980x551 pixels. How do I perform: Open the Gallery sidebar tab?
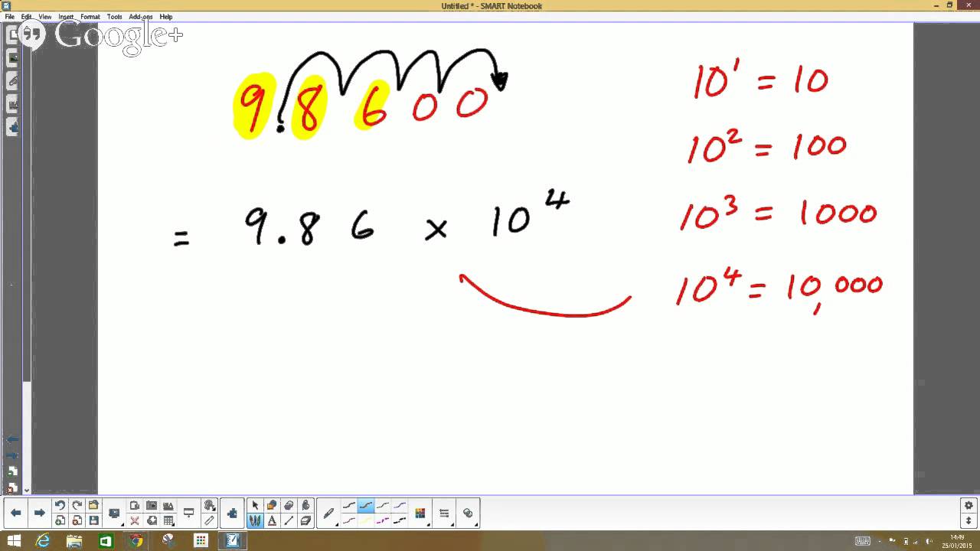13,57
